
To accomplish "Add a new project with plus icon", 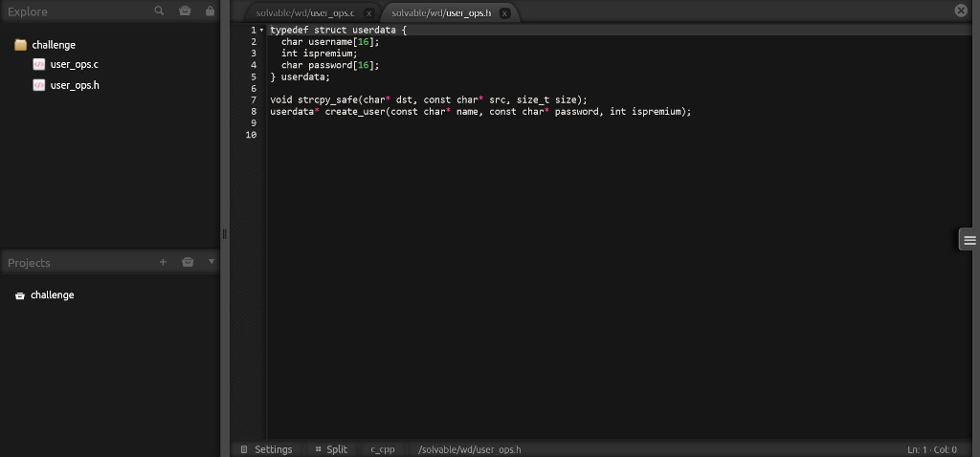I will click(x=163, y=262).
